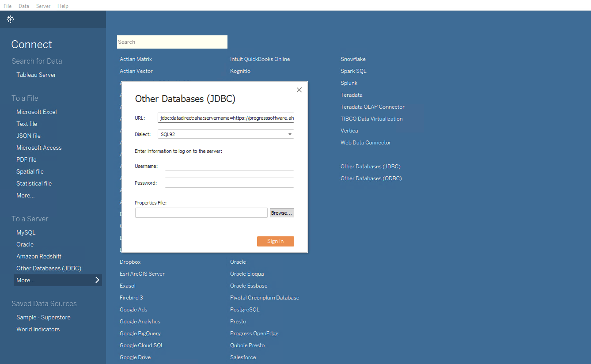Open the File menu

tap(8, 6)
